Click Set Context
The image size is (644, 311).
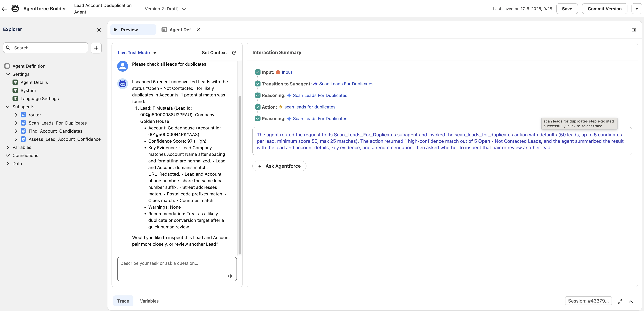coord(214,53)
